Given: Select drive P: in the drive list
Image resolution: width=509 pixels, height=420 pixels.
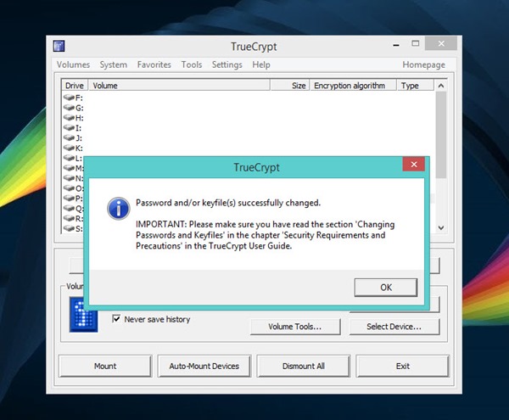Looking at the screenshot, I should coord(73,199).
